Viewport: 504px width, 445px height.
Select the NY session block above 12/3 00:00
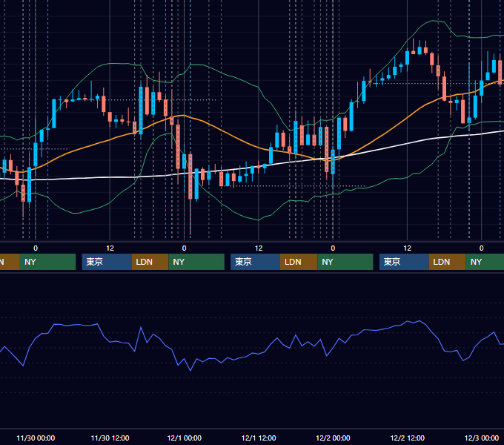click(485, 262)
